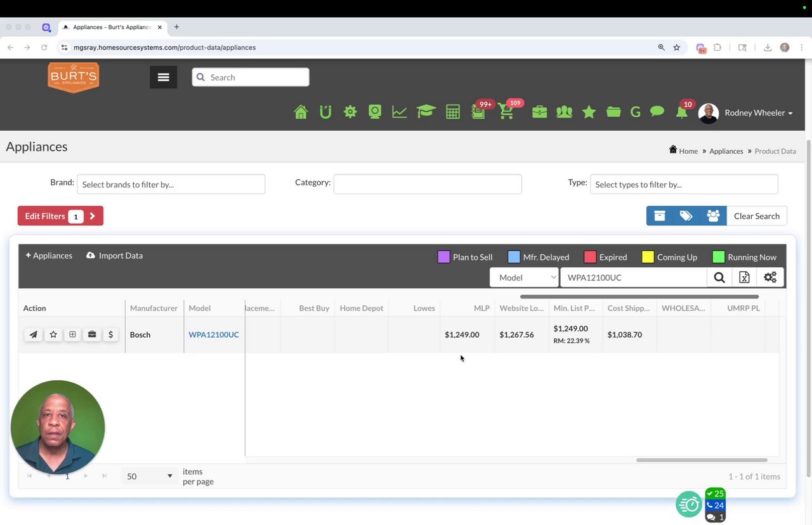
Task: Open the line chart analytics icon
Action: (400, 112)
